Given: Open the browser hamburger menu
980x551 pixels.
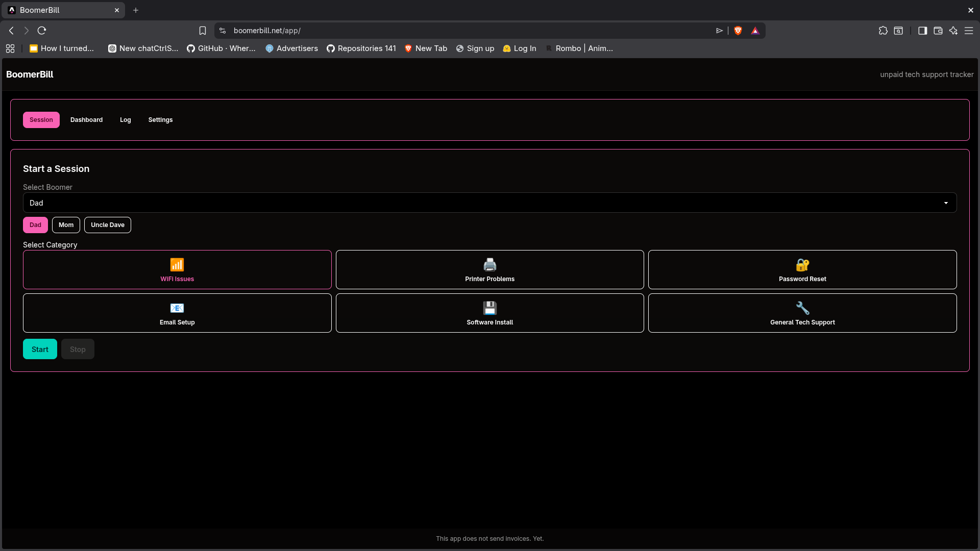Looking at the screenshot, I should pos(969,31).
